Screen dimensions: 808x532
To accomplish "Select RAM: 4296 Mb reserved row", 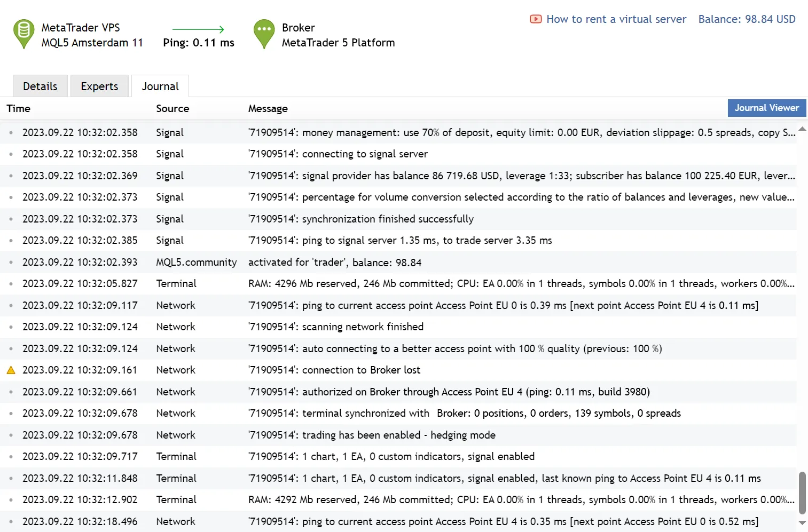I will pyautogui.click(x=398, y=283).
